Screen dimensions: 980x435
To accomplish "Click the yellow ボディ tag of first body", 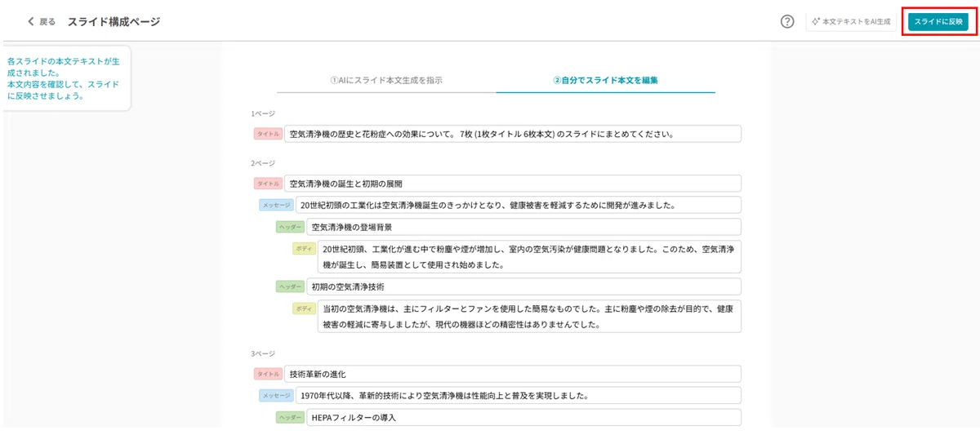I will [x=304, y=248].
